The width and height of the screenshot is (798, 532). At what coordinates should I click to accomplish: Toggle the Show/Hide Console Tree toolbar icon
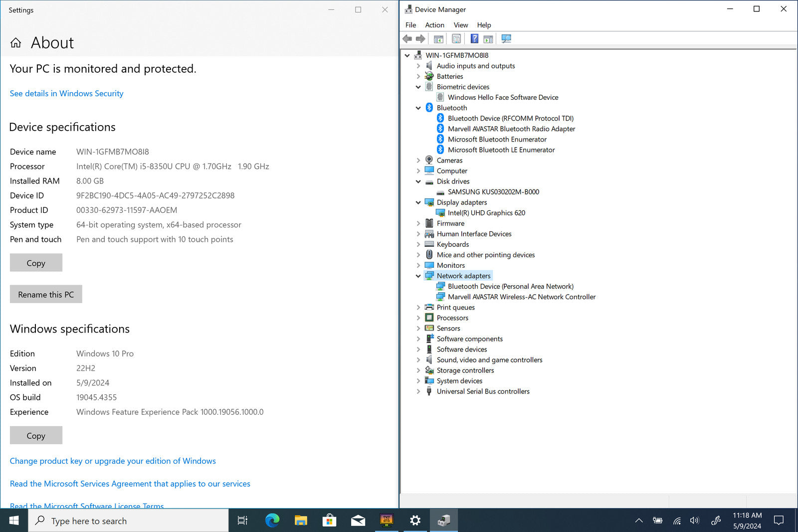(x=438, y=39)
